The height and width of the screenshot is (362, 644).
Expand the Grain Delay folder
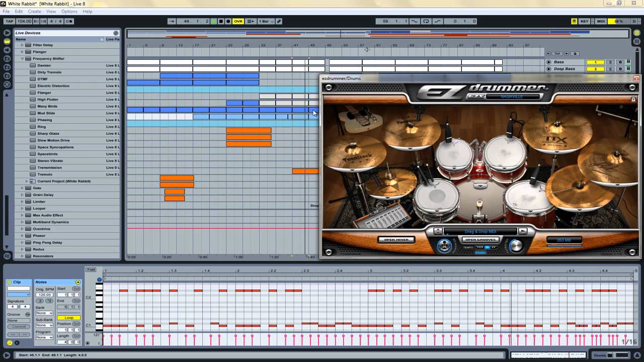(23, 195)
